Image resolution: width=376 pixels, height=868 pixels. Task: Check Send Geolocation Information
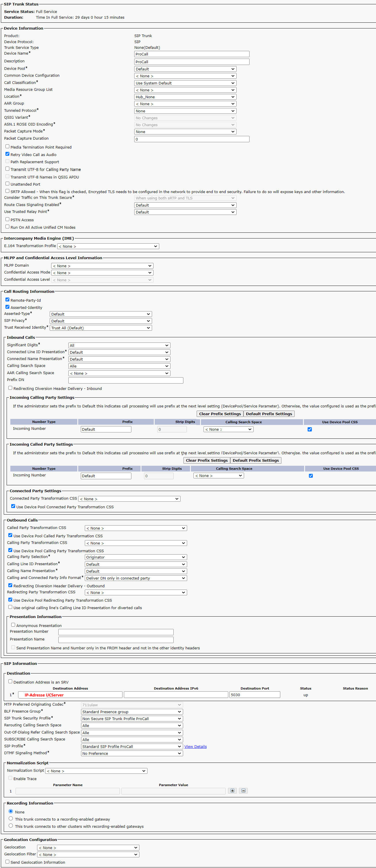coord(7,862)
